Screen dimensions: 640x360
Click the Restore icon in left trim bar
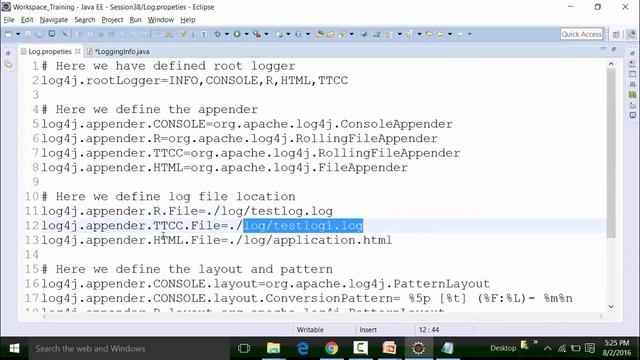[8, 53]
